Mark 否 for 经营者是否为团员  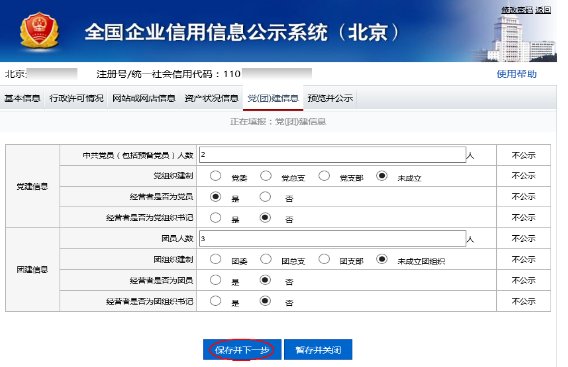click(265, 280)
